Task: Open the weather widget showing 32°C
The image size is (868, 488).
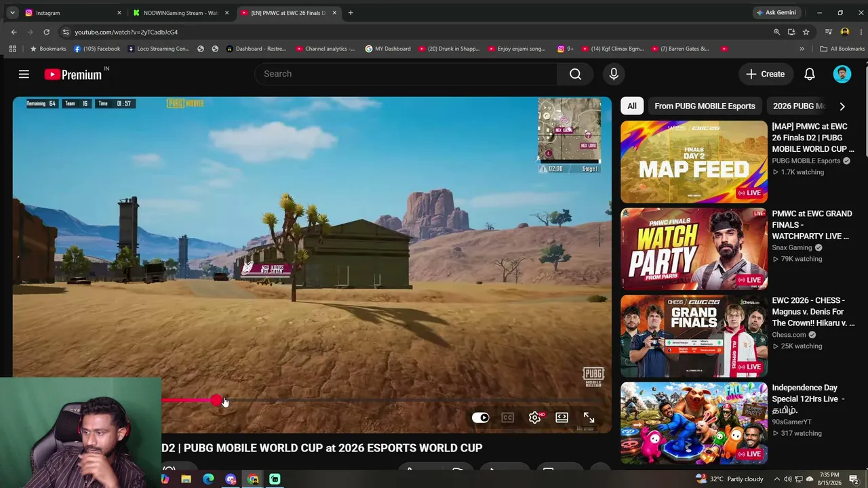Action: pos(730,479)
